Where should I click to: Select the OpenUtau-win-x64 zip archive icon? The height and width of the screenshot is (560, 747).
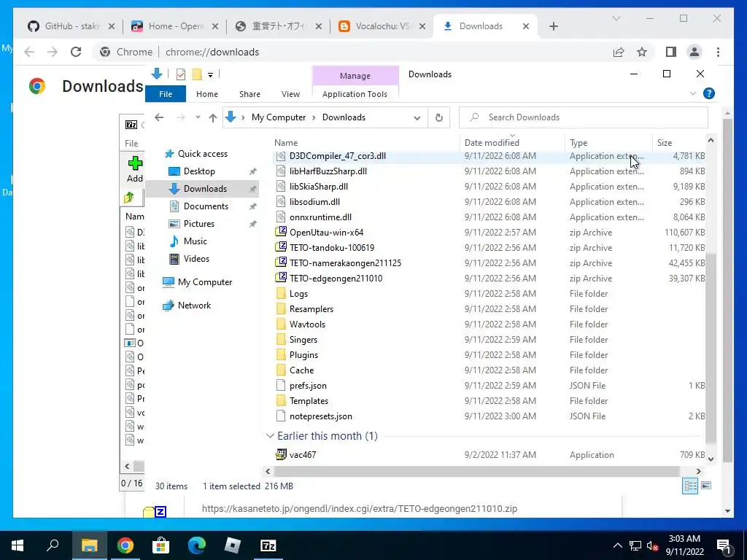(x=281, y=233)
